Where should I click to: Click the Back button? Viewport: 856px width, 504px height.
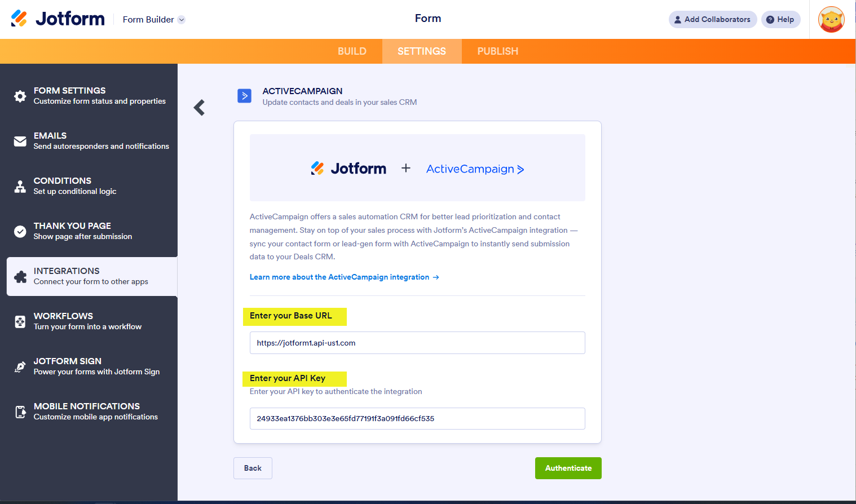253,468
